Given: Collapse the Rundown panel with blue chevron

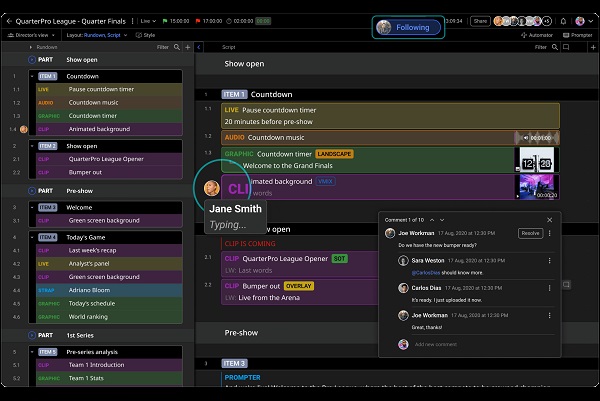Looking at the screenshot, I should coord(199,47).
